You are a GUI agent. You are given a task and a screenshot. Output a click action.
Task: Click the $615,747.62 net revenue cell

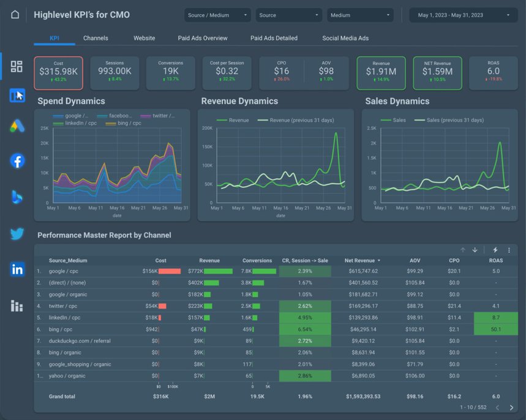point(363,271)
